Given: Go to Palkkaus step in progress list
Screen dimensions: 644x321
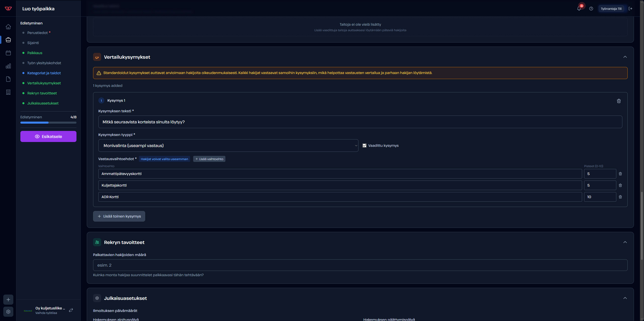Looking at the screenshot, I should [x=35, y=53].
